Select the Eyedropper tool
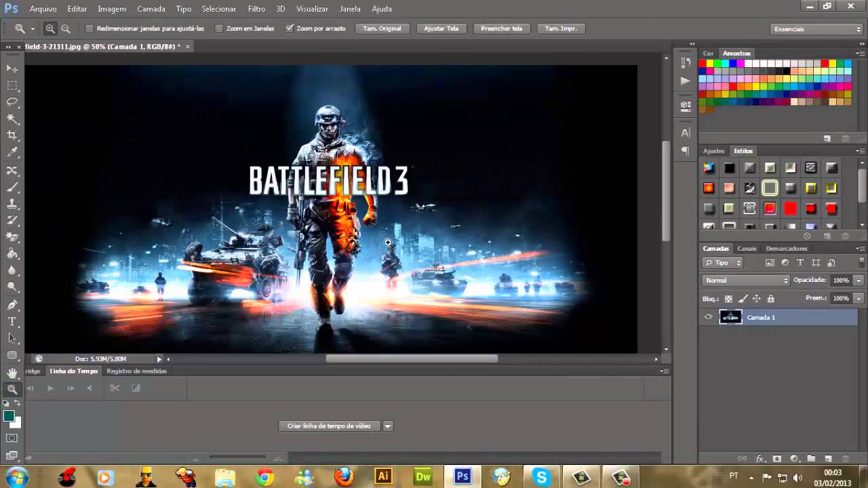This screenshot has width=868, height=488. tap(12, 153)
